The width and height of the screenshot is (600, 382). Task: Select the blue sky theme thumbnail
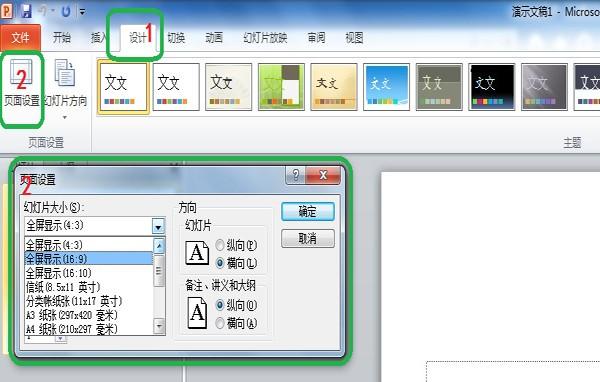(386, 87)
